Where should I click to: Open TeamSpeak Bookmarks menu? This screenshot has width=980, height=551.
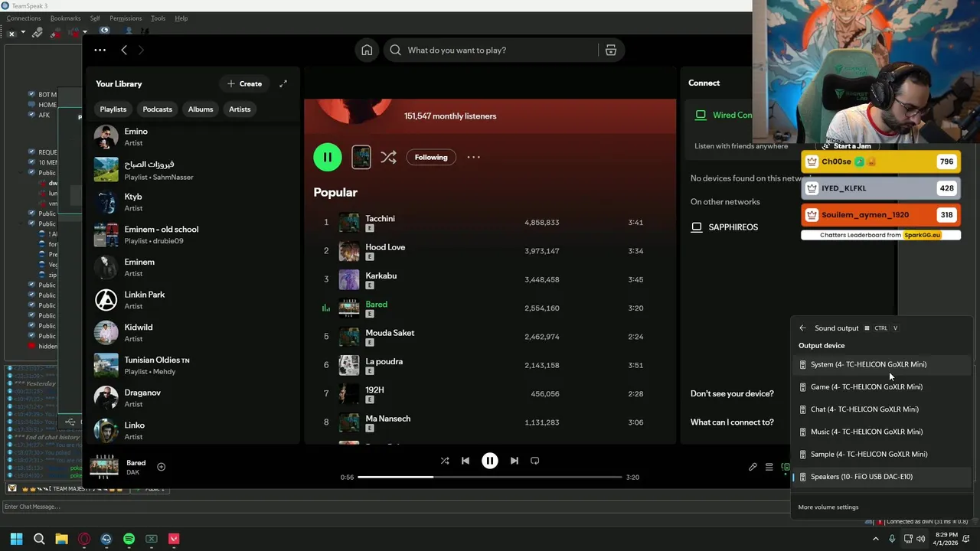tap(65, 18)
